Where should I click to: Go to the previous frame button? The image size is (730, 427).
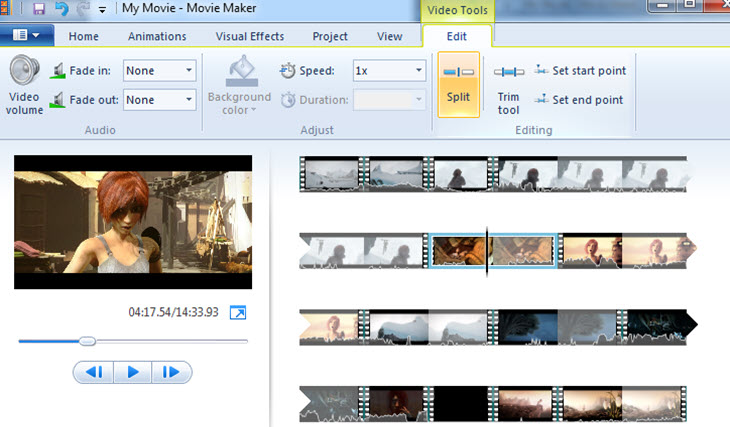pos(94,372)
